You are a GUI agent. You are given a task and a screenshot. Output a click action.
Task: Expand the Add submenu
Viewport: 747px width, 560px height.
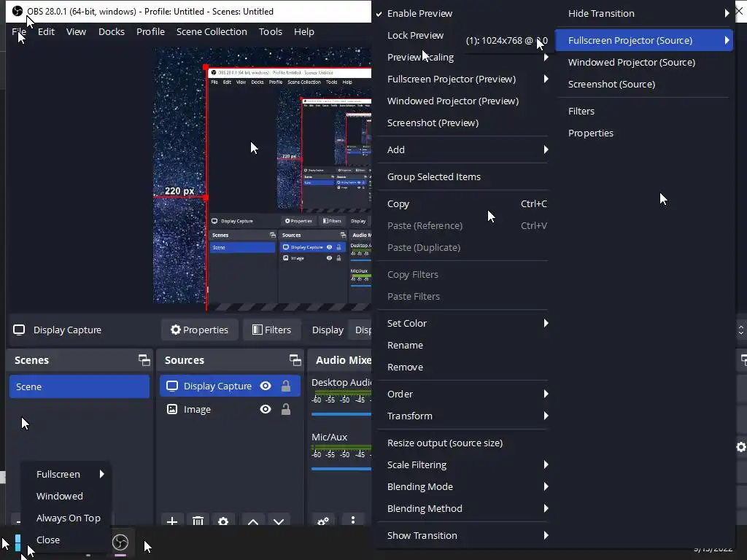click(462, 149)
